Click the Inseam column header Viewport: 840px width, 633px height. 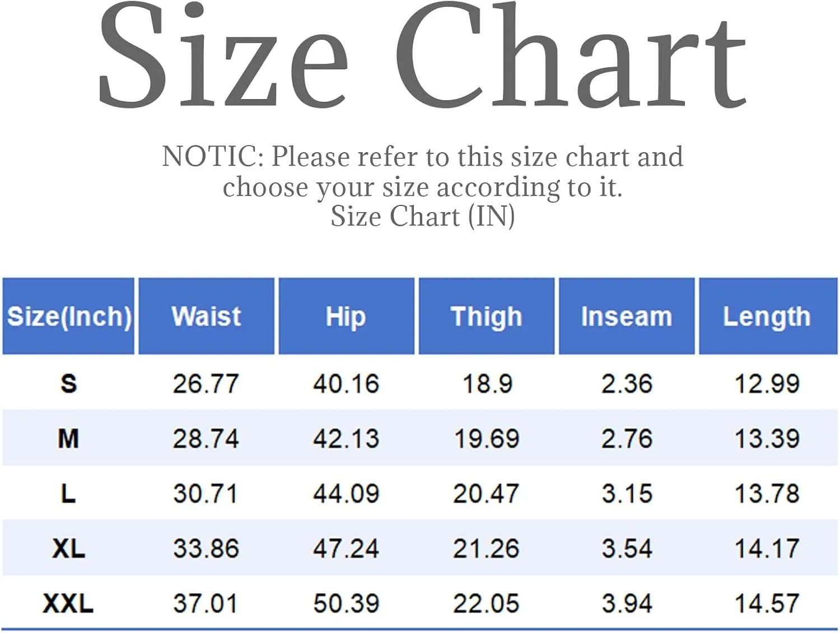pos(627,316)
